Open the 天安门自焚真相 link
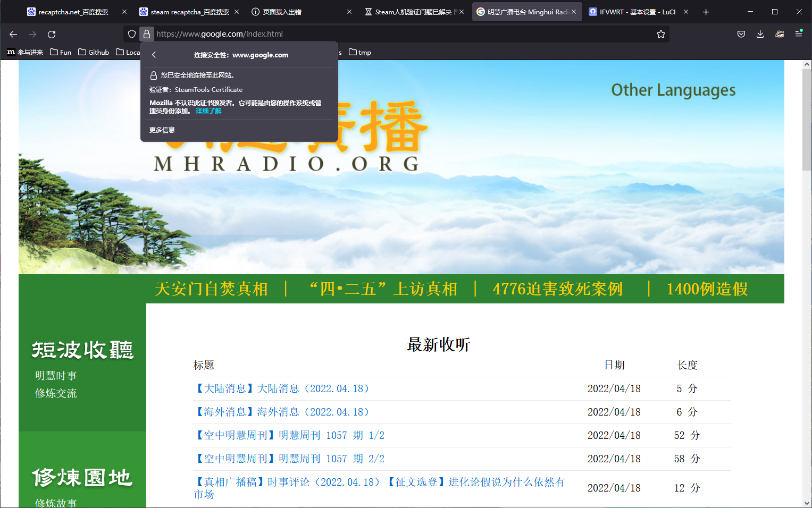 tap(211, 289)
